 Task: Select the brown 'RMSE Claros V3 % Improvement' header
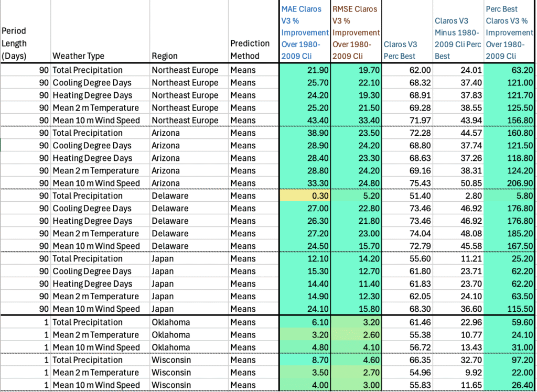tap(356, 32)
